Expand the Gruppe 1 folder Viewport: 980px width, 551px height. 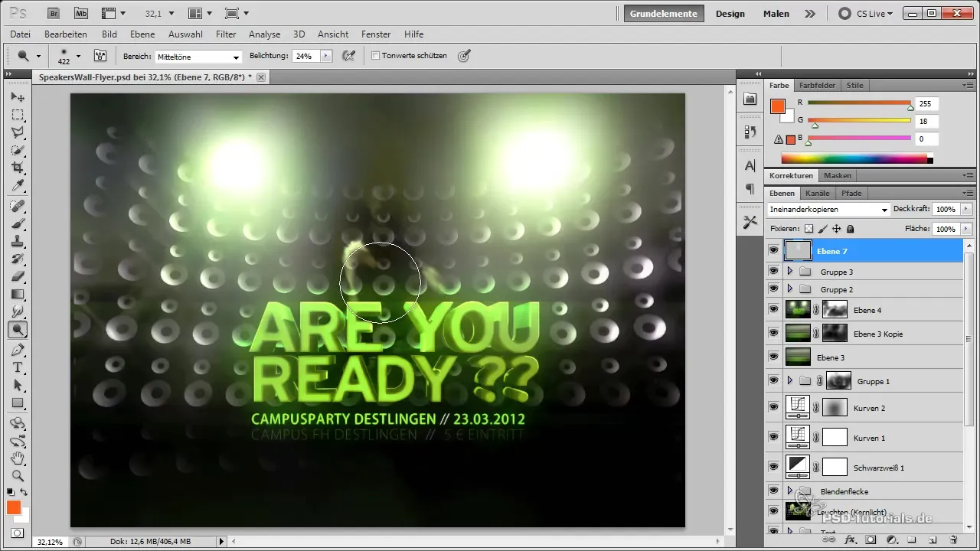point(789,380)
